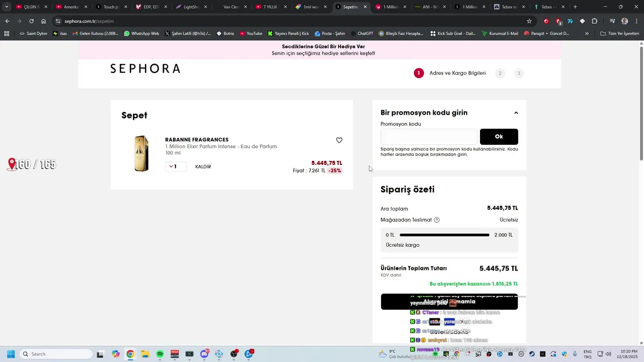
Task: Open the WhatsApp Web bookmark
Action: (x=141, y=34)
